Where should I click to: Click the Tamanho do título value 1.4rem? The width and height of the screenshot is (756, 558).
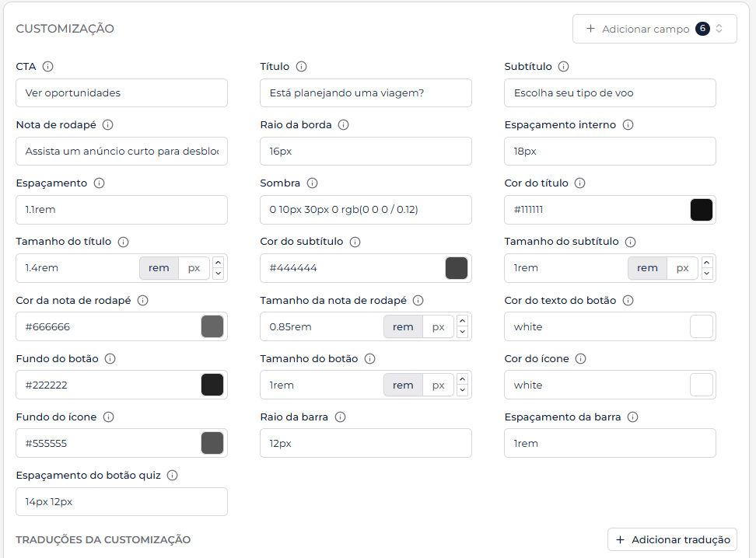tap(42, 268)
